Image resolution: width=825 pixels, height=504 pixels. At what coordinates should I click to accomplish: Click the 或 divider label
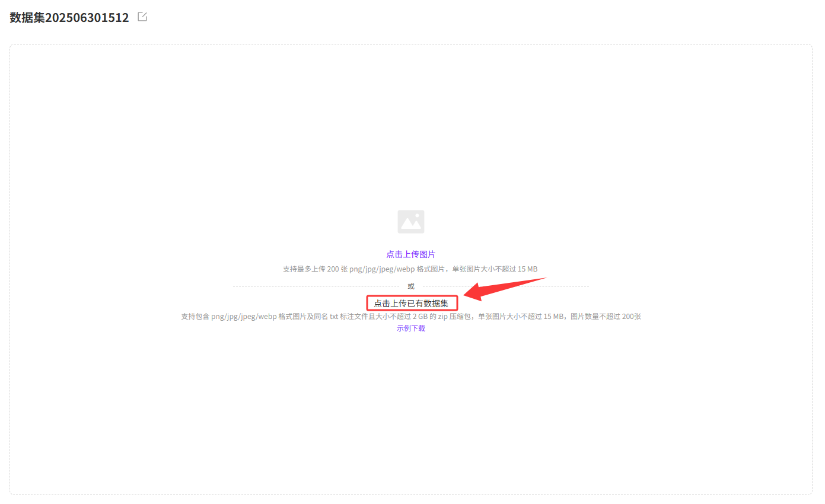411,286
